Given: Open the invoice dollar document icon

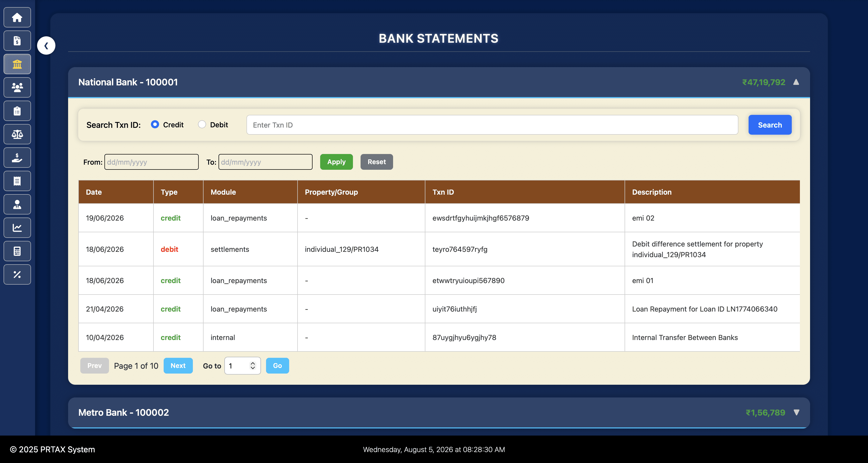Looking at the screenshot, I should pyautogui.click(x=17, y=41).
